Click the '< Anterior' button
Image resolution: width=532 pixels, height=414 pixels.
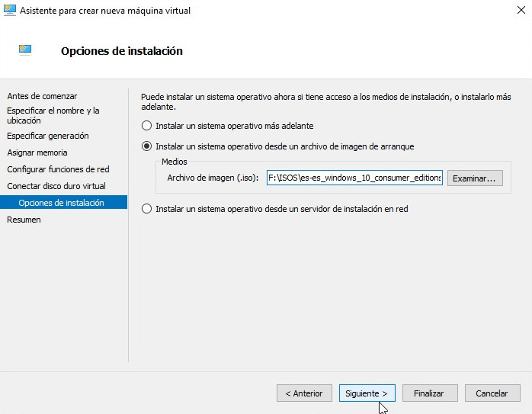(x=304, y=393)
